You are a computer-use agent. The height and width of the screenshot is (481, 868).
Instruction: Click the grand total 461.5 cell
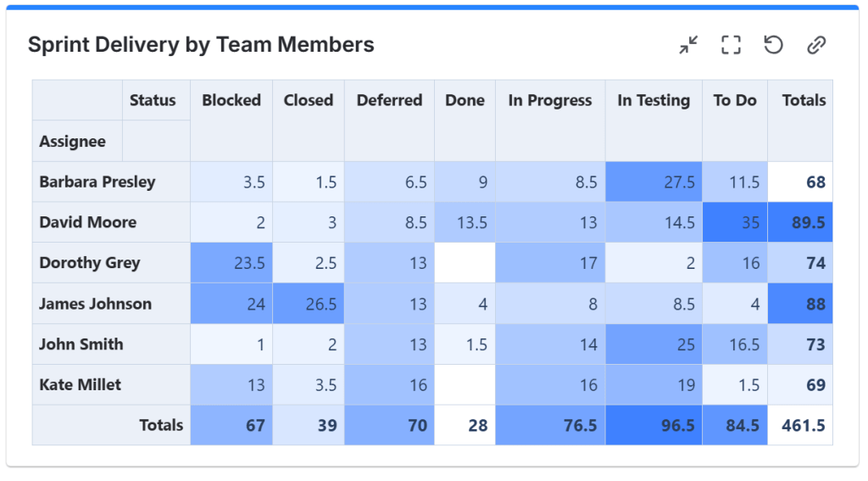[x=800, y=425]
